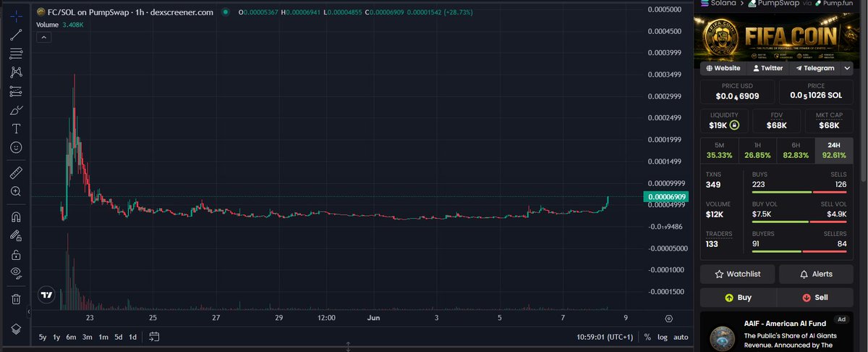The width and height of the screenshot is (868, 352).
Task: Set chart range to 1m
Action: pyautogui.click(x=103, y=337)
